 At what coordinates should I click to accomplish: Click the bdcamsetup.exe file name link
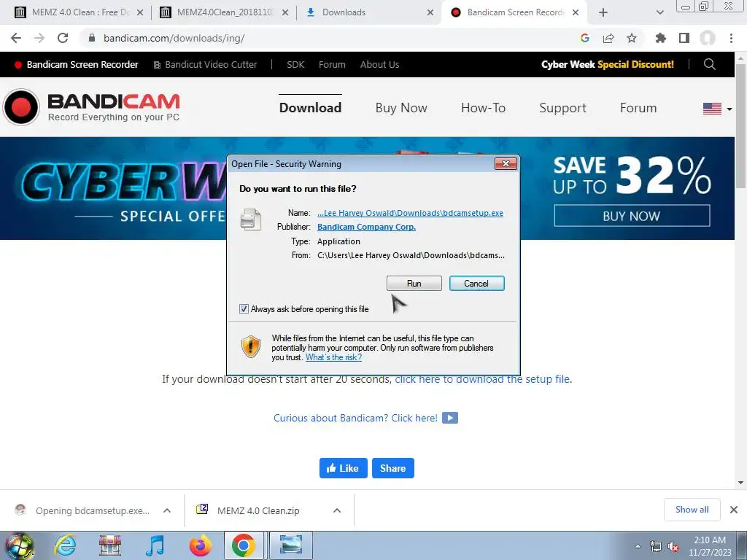[x=410, y=213]
